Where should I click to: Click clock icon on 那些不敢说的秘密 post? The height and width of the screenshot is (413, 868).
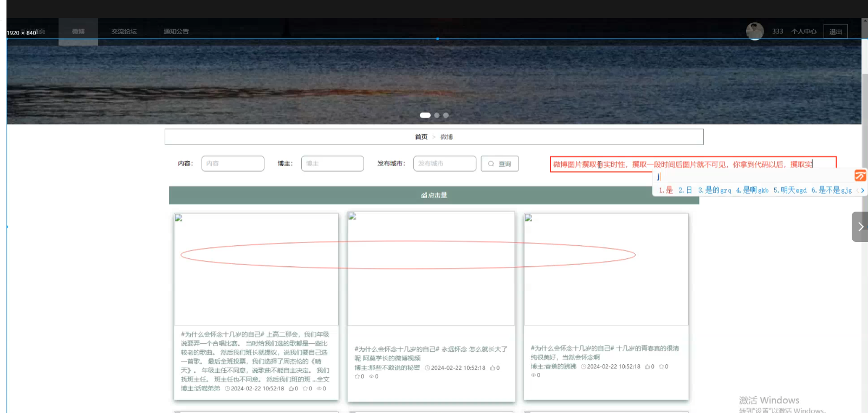427,368
